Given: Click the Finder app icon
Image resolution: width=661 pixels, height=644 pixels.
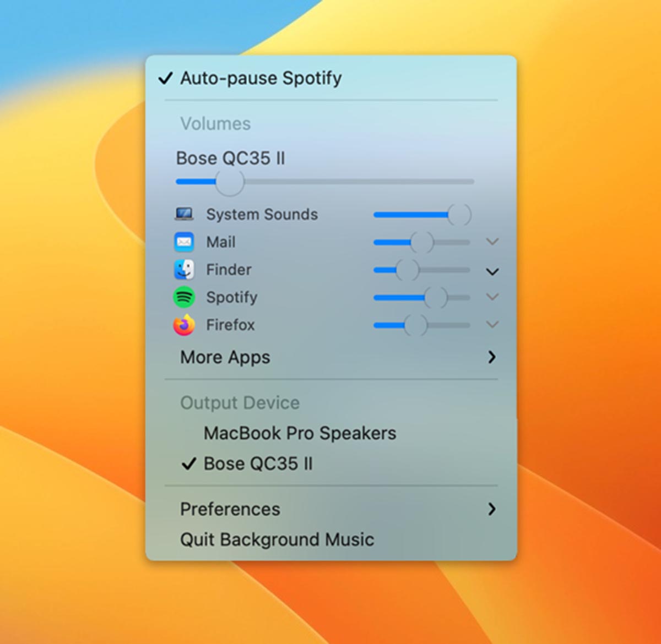Looking at the screenshot, I should [184, 269].
